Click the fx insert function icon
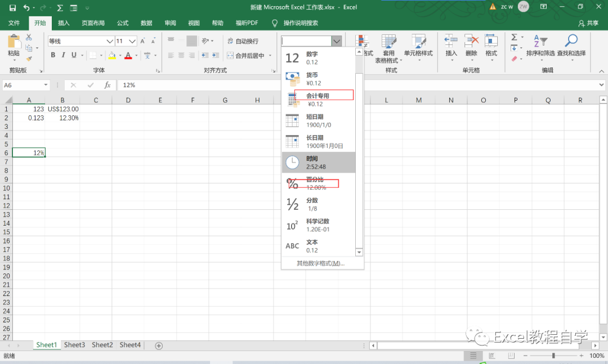Viewport: 608px width, 364px height. coord(108,85)
